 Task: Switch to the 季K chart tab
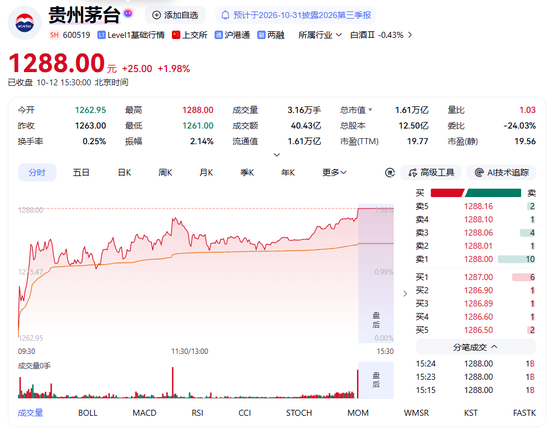247,173
